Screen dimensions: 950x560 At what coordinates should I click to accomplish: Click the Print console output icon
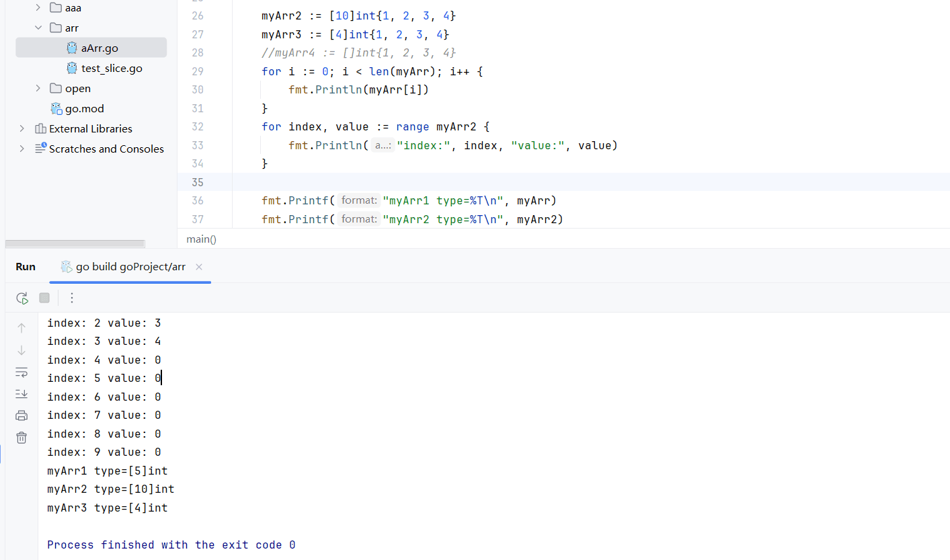(22, 415)
